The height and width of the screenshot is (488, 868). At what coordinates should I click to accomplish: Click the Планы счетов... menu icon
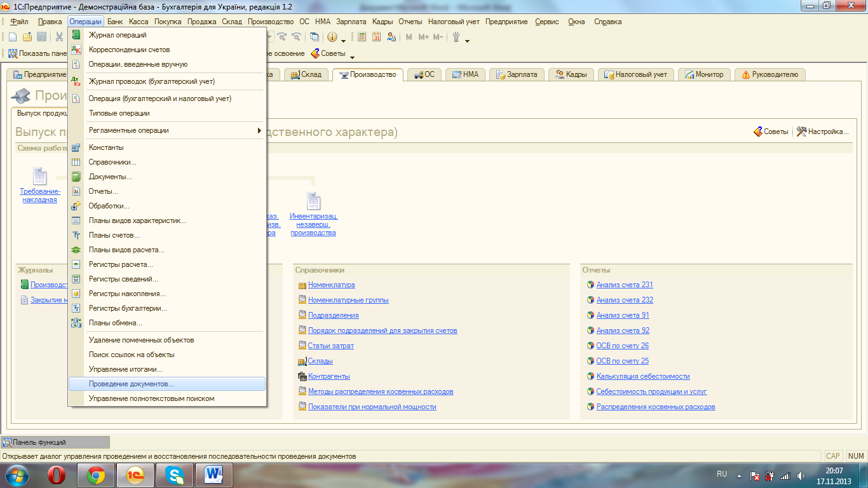[x=76, y=235]
